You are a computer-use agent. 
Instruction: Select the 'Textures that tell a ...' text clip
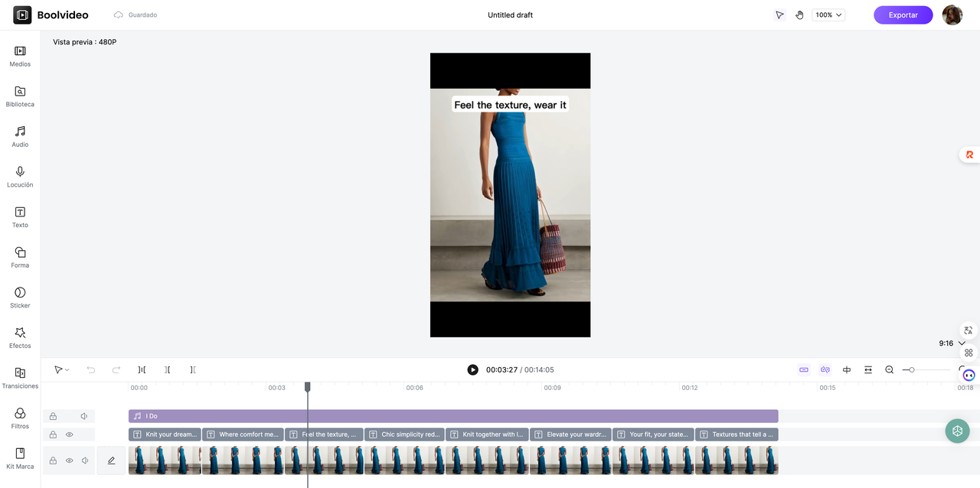pyautogui.click(x=737, y=434)
